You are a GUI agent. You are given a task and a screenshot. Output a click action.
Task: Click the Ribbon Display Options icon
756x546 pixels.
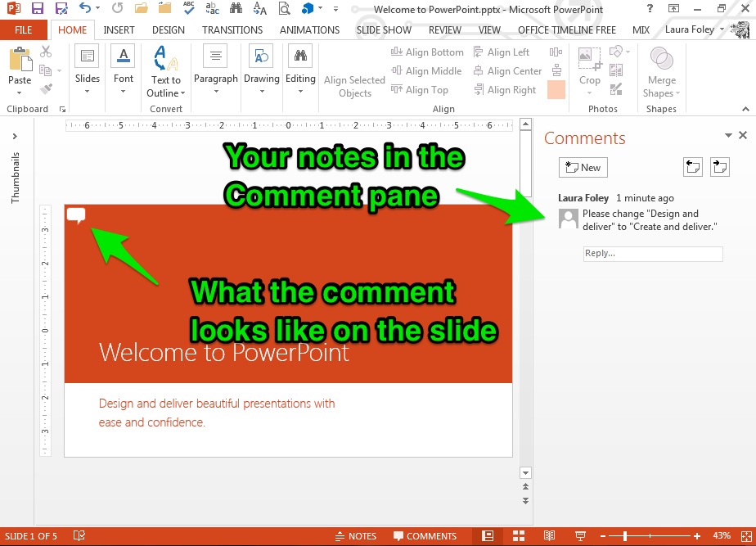pos(673,8)
